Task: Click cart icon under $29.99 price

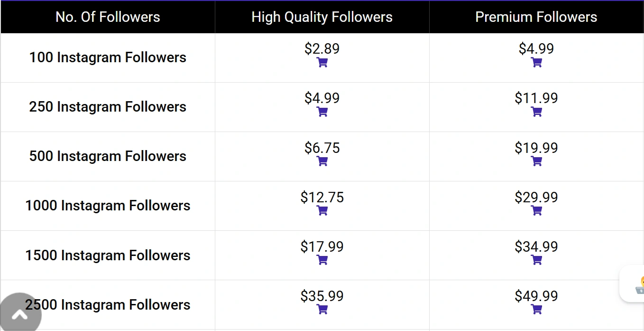Action: tap(536, 210)
